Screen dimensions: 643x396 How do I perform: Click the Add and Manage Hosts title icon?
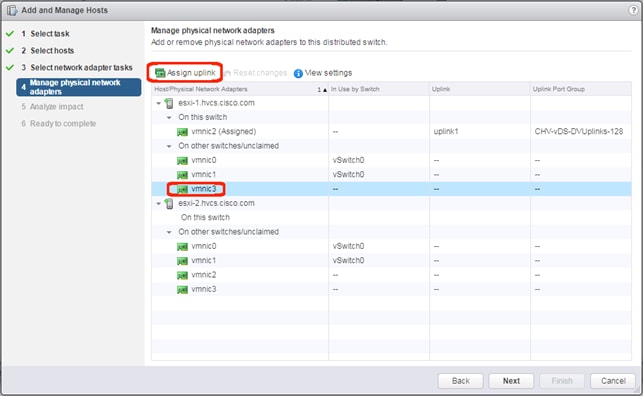click(x=12, y=10)
